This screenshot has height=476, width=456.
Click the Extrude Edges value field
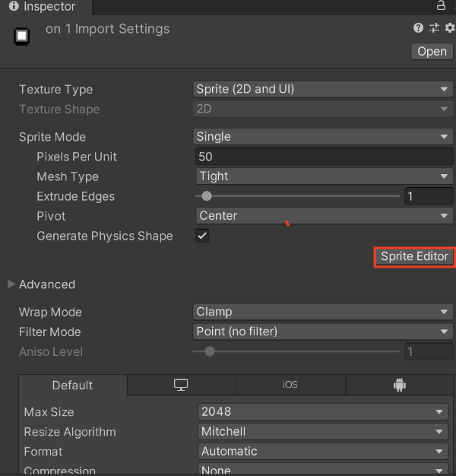pos(429,196)
